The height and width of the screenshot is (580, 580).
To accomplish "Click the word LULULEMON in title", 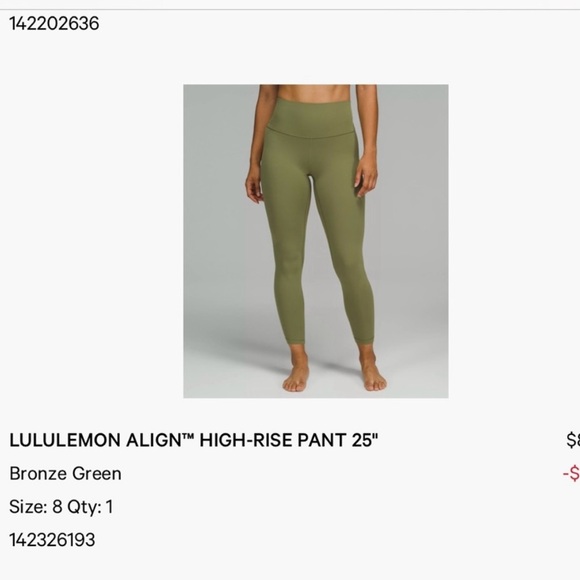I will coord(65,440).
